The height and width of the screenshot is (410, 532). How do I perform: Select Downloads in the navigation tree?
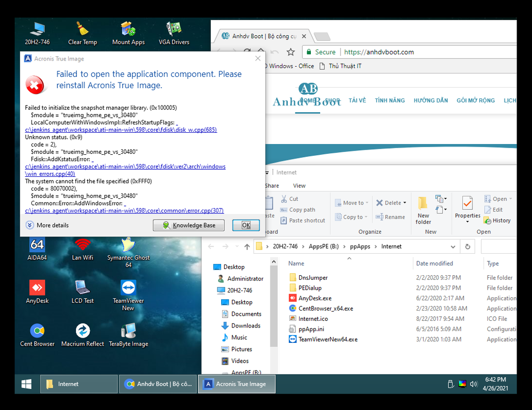241,325
